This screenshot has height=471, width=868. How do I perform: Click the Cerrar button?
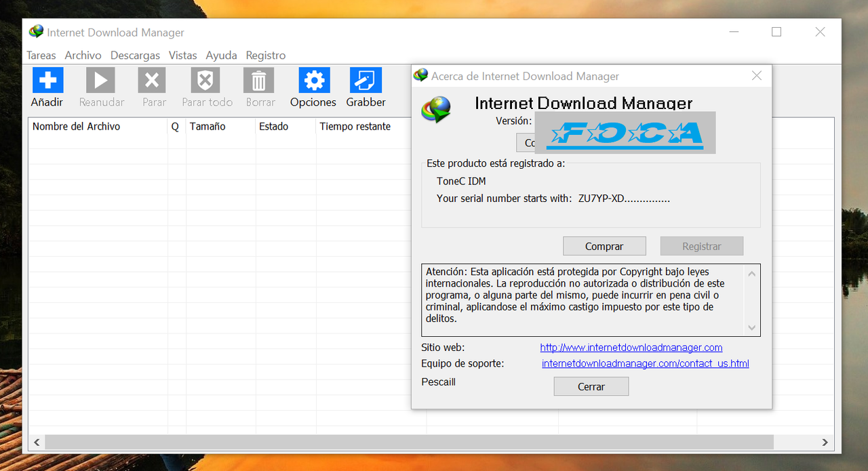click(591, 386)
